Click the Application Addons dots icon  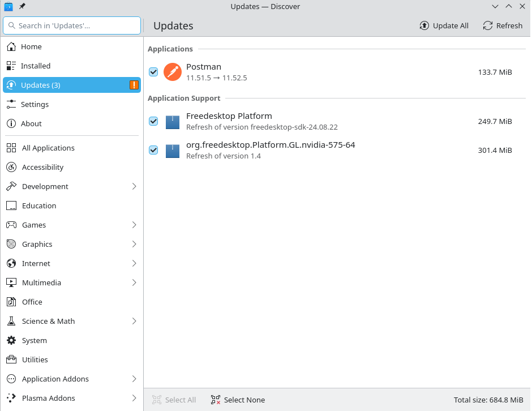pyautogui.click(x=11, y=379)
